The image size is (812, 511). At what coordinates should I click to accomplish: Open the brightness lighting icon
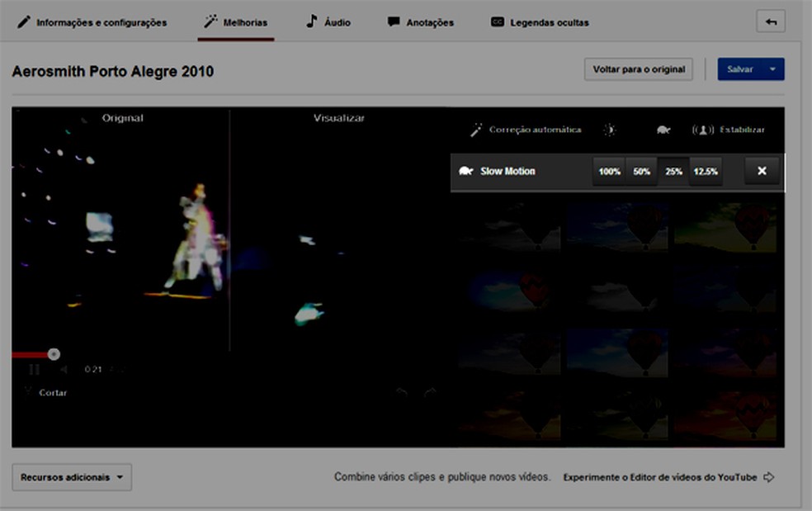point(610,130)
